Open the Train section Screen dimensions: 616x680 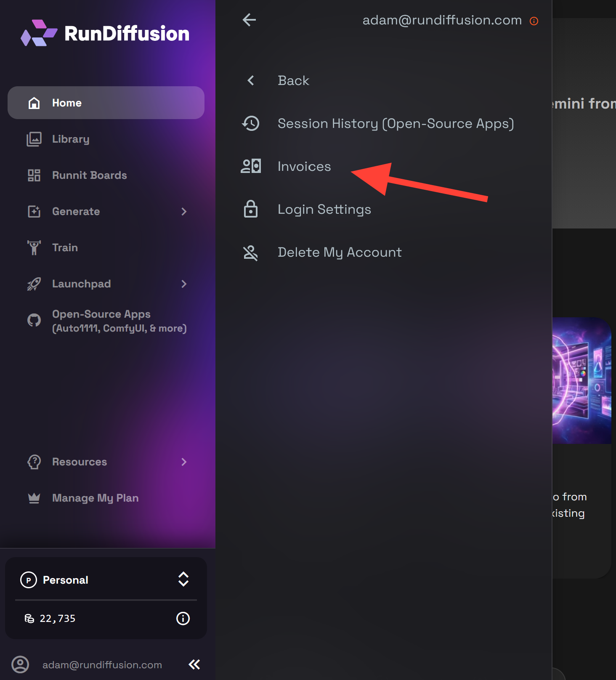(106, 248)
